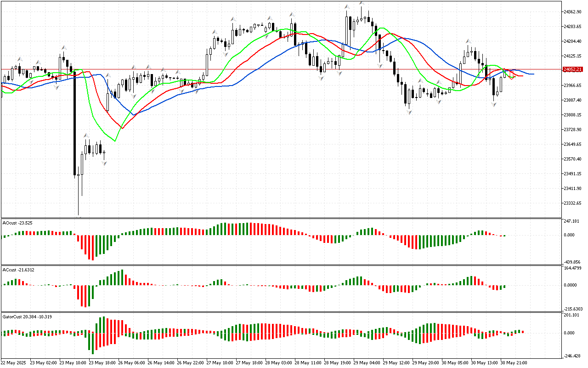
Task: Click the down fractal arrow below the 30 May low
Action: (x=494, y=105)
